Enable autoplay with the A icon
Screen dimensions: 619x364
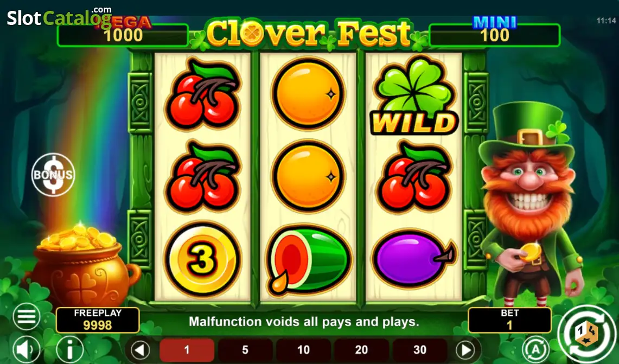[535, 349]
